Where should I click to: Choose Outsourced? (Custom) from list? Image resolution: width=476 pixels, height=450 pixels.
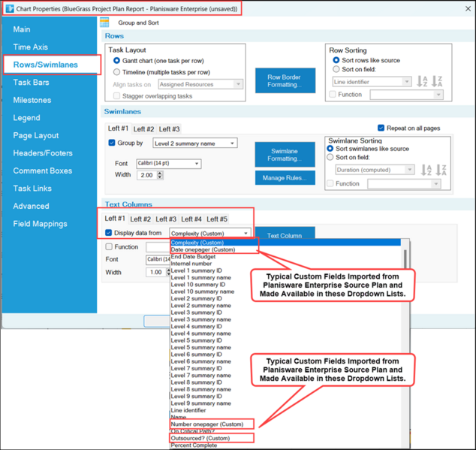point(200,438)
